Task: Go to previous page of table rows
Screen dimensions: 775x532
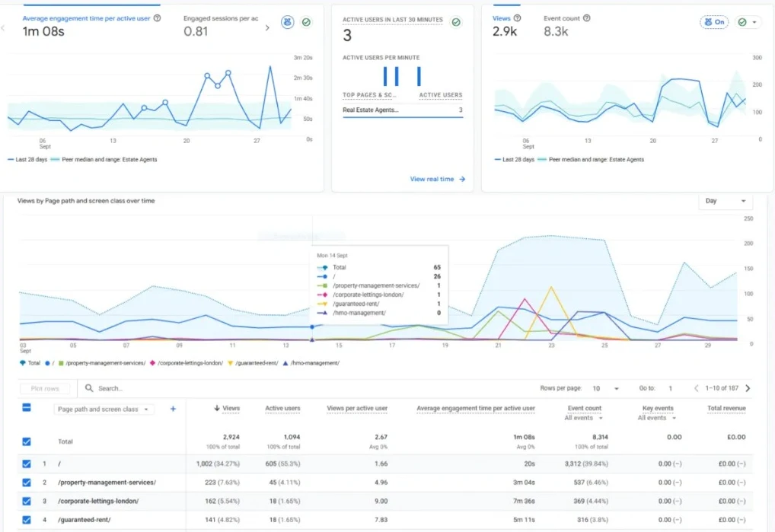Action: coord(697,388)
